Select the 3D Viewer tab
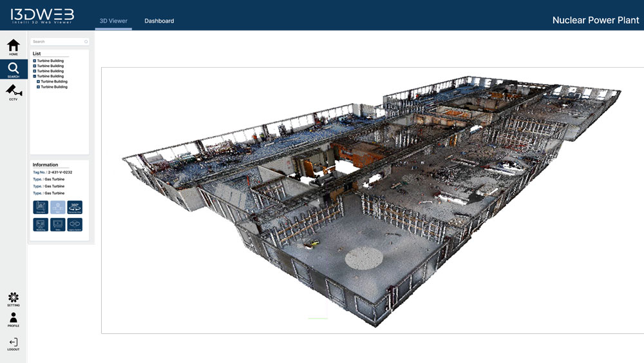 113,21
